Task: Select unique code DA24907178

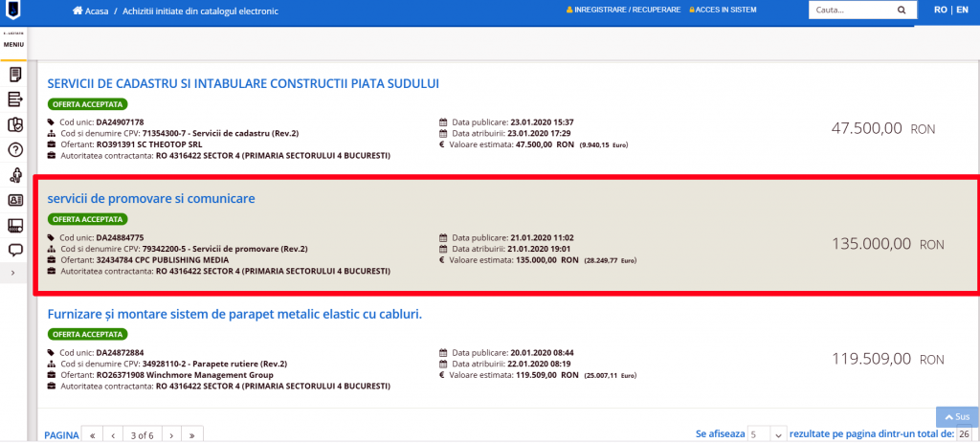Action: (120, 122)
